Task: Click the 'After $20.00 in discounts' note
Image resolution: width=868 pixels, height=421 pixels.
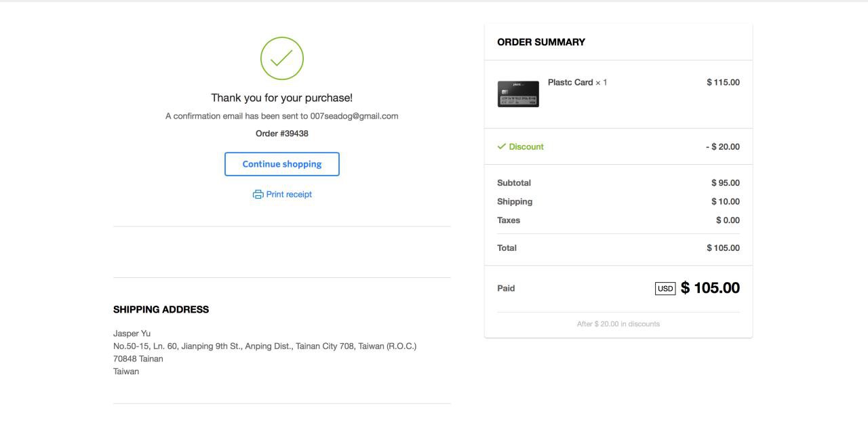Action: pyautogui.click(x=618, y=324)
